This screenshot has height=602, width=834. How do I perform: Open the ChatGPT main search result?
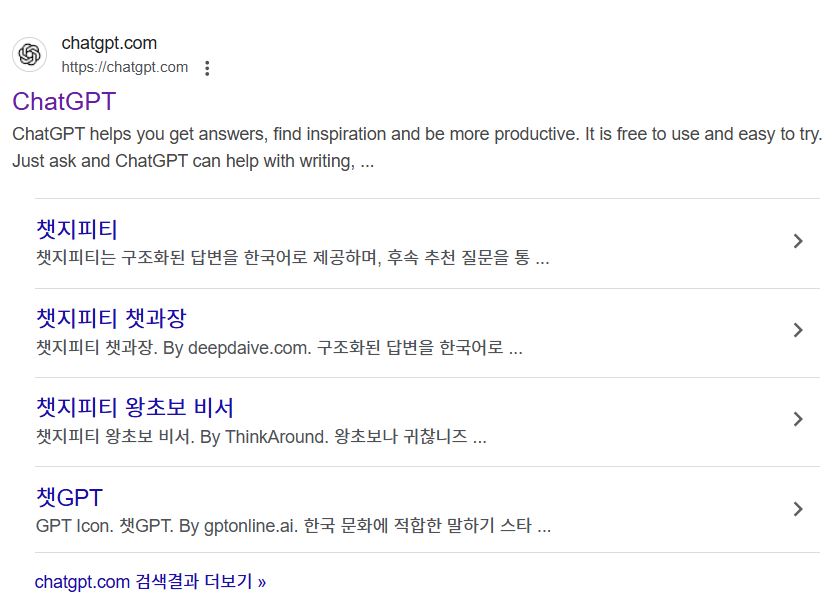click(x=64, y=101)
